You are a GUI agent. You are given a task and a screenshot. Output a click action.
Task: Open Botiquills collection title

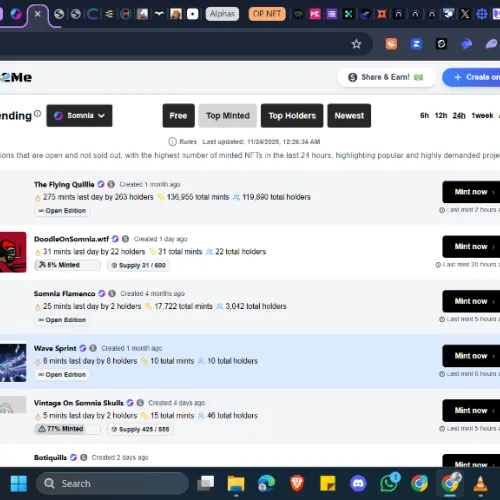pos(50,458)
